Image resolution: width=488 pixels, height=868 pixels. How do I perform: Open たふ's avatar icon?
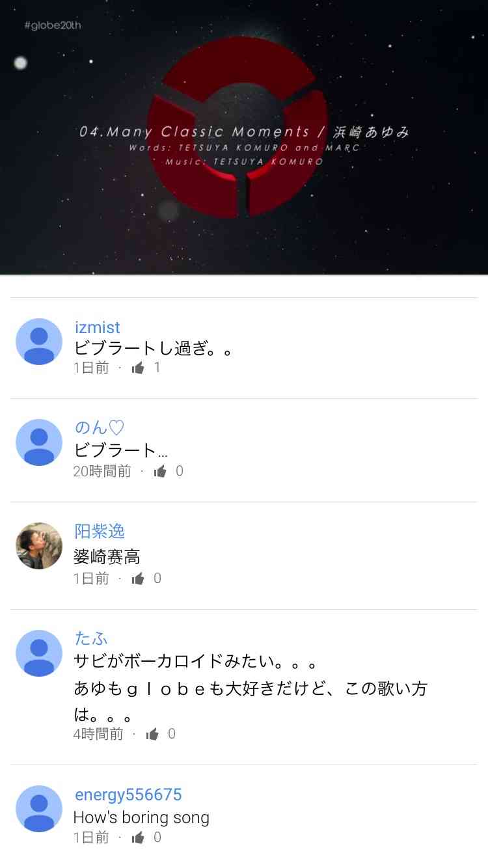(39, 653)
